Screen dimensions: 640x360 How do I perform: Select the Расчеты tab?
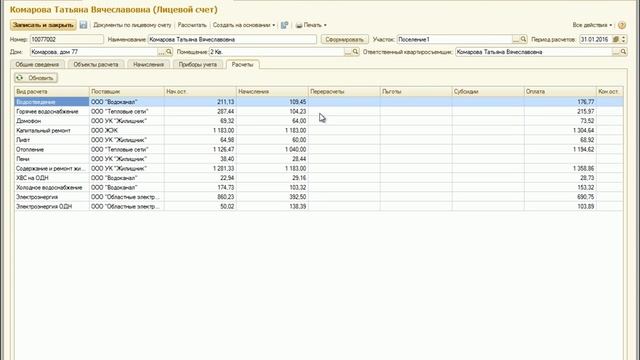(x=242, y=64)
